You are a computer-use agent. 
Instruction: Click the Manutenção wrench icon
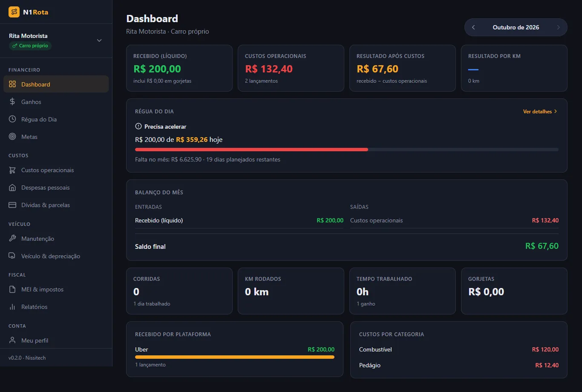point(12,239)
